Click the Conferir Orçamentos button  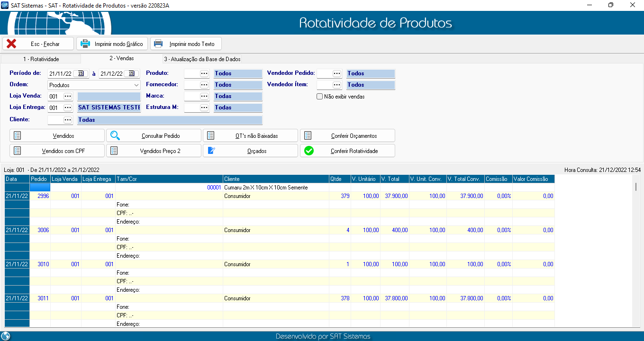[x=347, y=136]
